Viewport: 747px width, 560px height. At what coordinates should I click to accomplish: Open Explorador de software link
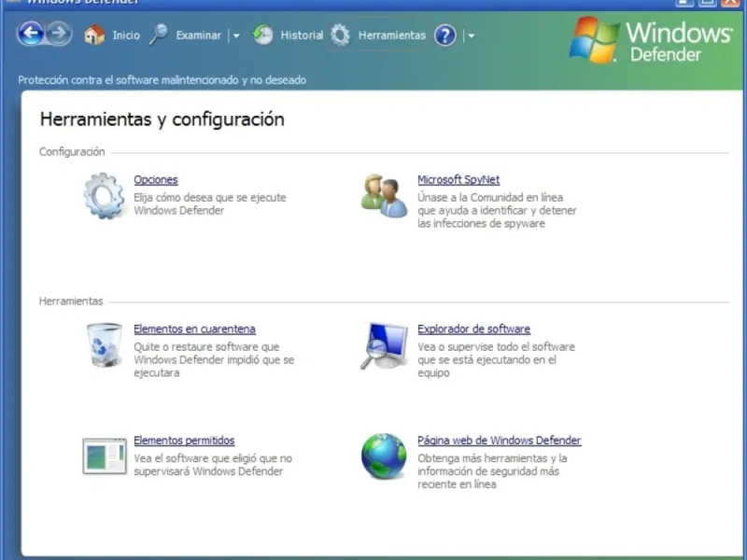473,329
